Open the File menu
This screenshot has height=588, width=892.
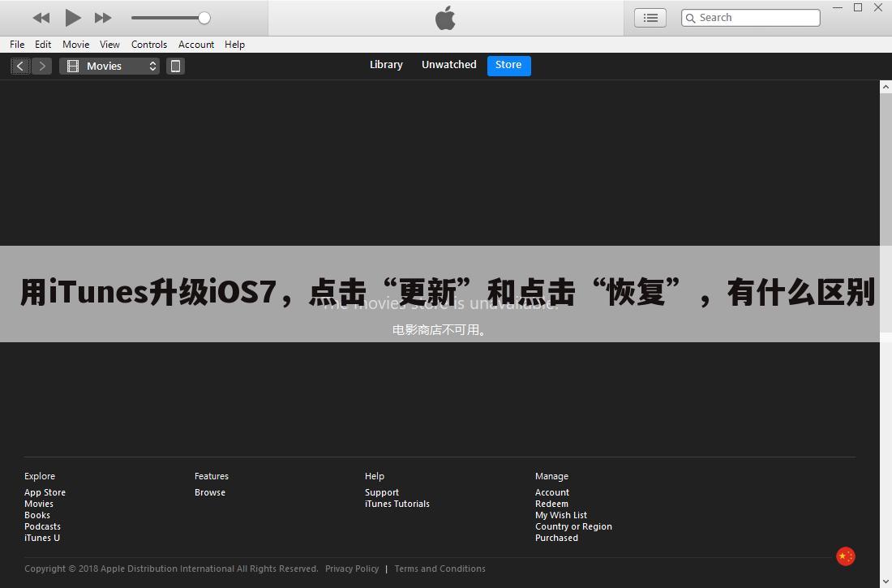(17, 45)
